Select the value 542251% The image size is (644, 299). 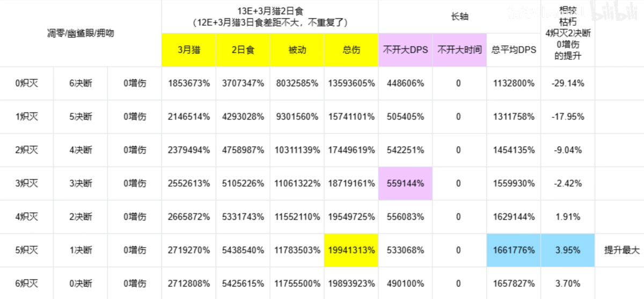point(406,150)
